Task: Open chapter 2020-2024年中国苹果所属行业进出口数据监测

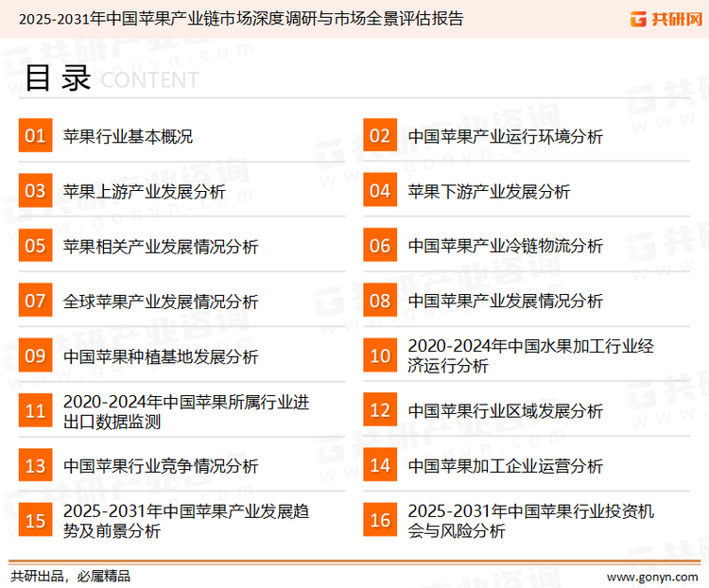Action: (186, 411)
